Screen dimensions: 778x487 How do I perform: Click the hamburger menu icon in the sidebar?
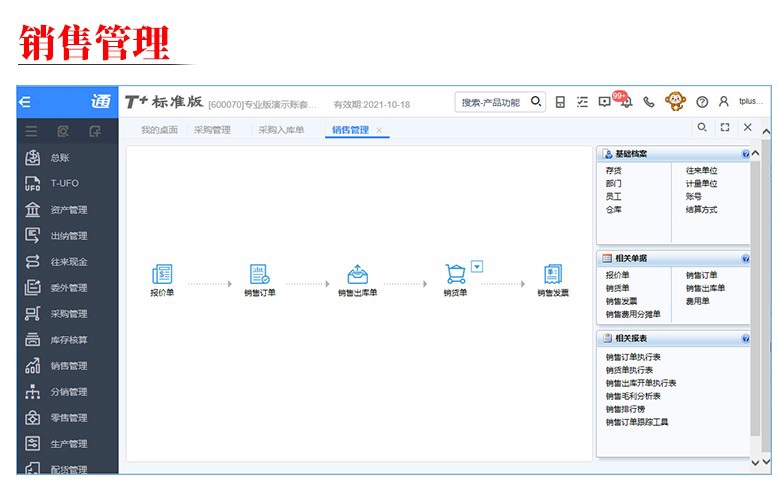tap(31, 131)
